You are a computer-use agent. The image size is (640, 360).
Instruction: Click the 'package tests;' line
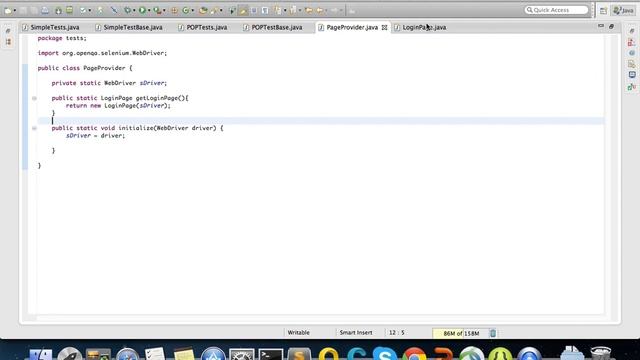(62, 38)
